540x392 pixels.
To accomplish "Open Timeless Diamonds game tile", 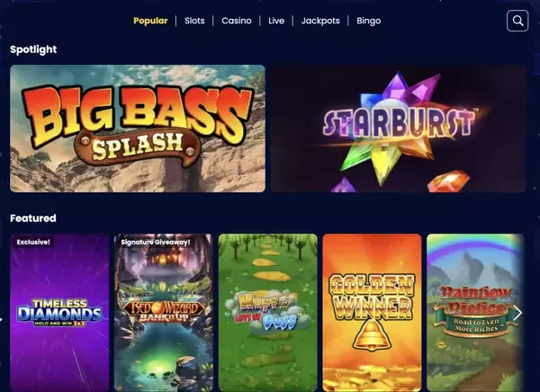I will click(x=59, y=313).
